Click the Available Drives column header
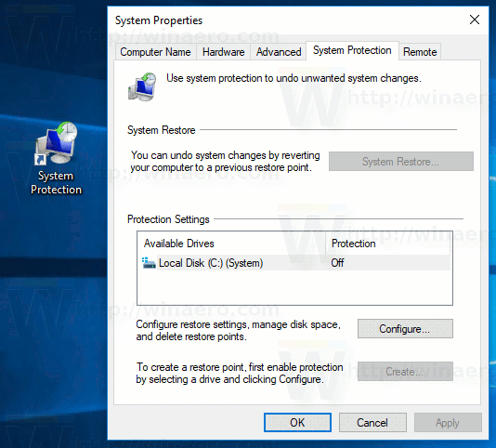496x448 pixels. 231,244
